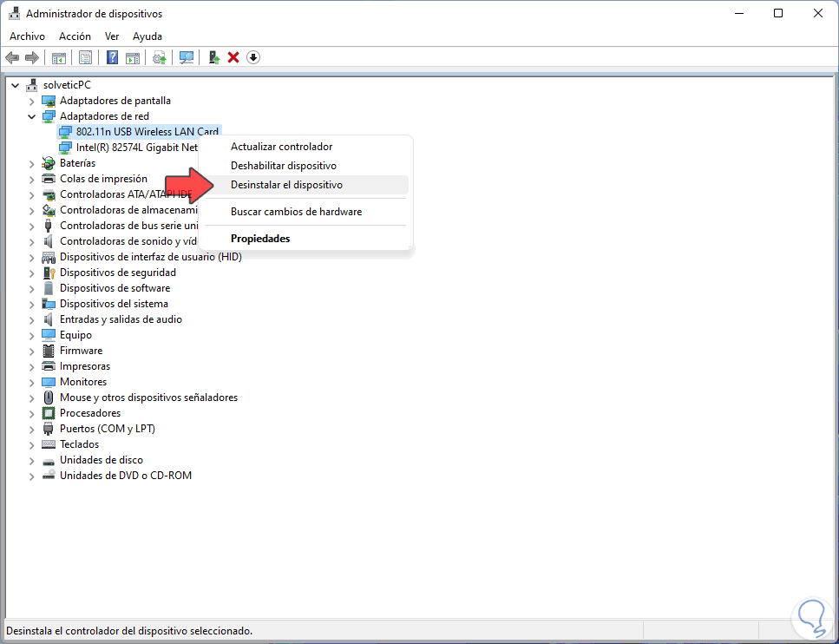Click the Back arrow toolbar icon

(12, 57)
